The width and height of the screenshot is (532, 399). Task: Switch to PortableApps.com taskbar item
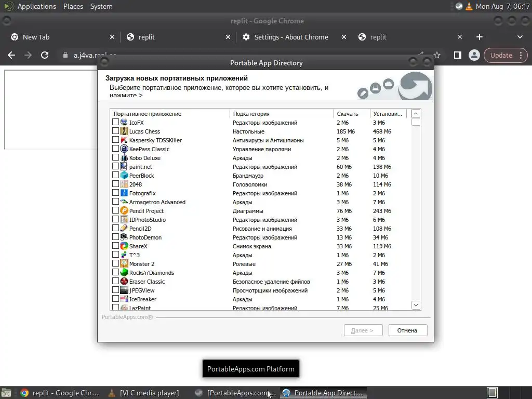(x=236, y=393)
